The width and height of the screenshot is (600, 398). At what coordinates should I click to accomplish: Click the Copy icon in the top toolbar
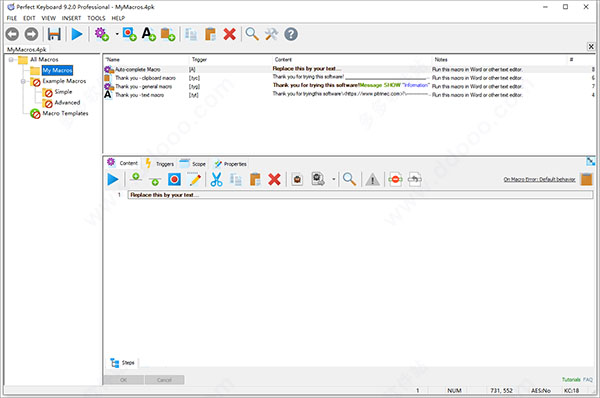[x=191, y=34]
